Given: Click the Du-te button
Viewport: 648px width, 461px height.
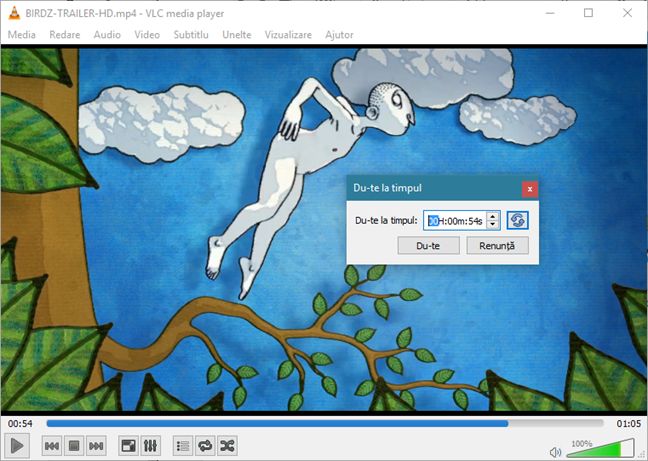Looking at the screenshot, I should click(x=428, y=246).
